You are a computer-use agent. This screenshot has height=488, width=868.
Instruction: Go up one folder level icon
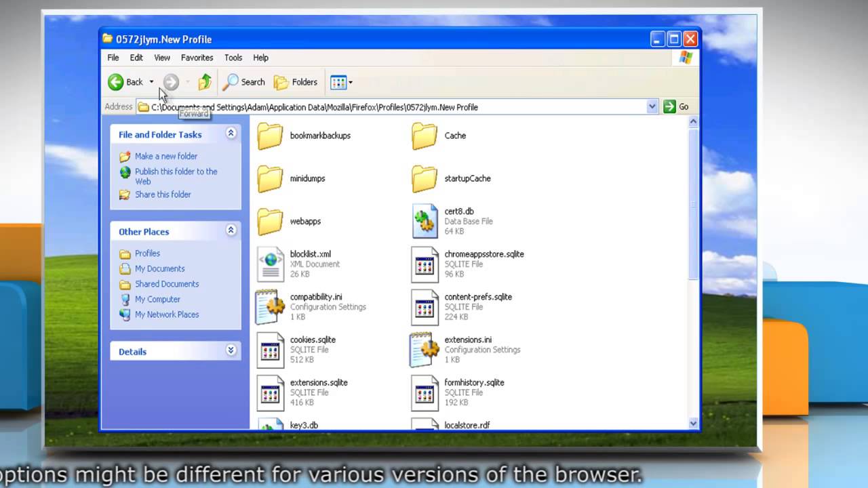(x=205, y=82)
